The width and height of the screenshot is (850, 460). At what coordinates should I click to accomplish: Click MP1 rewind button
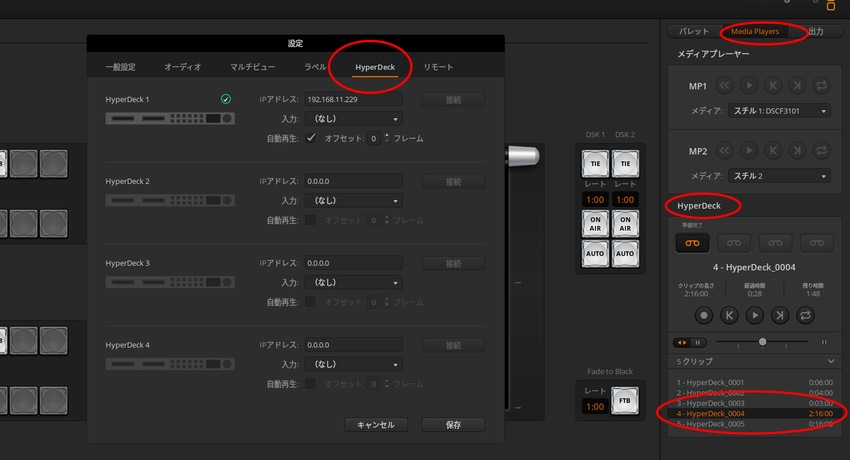[x=725, y=86]
